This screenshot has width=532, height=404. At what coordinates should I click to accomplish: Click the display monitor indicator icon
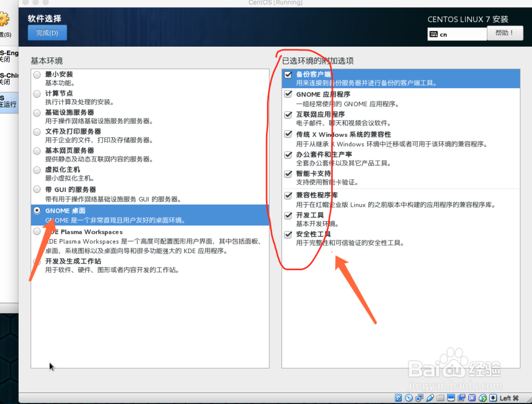click(451, 398)
